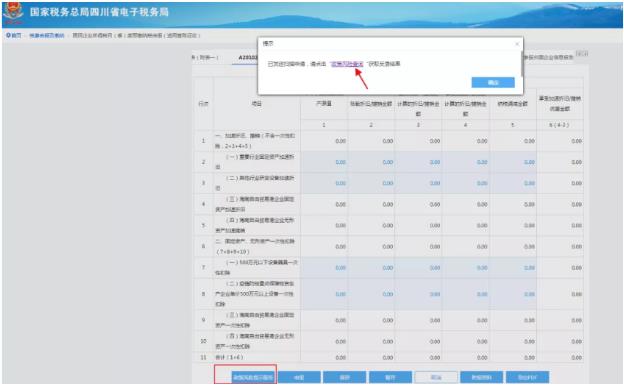The image size is (624, 386).
Task: Click the red-outlined risk prompt service button
Action: pyautogui.click(x=253, y=377)
